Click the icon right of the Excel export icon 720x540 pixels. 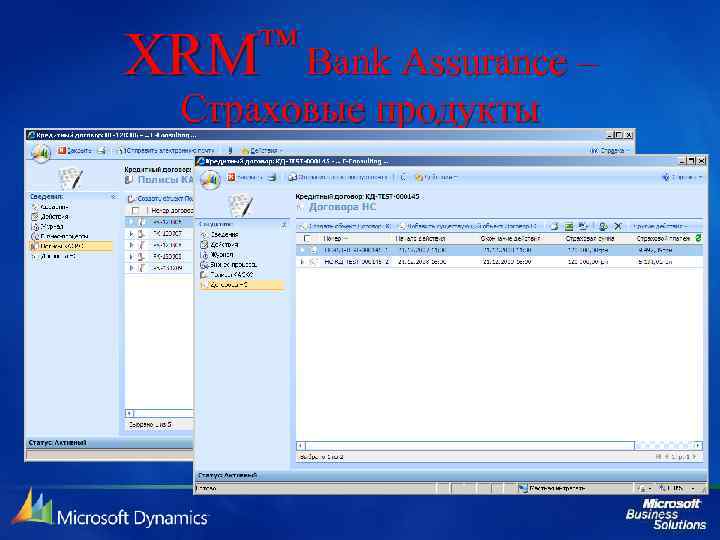pos(583,226)
